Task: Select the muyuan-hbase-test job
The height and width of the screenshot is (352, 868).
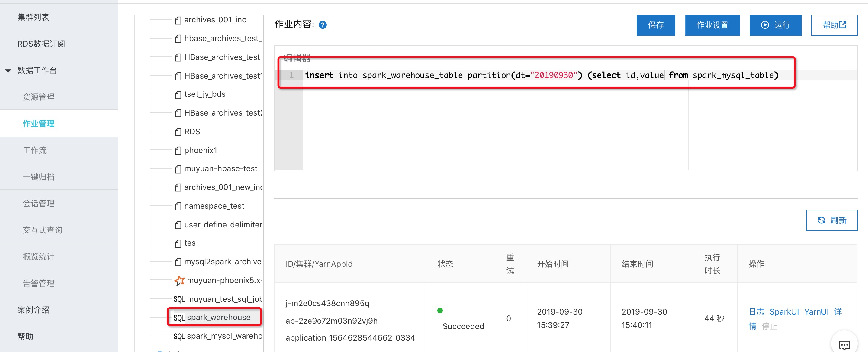Action: pos(221,169)
